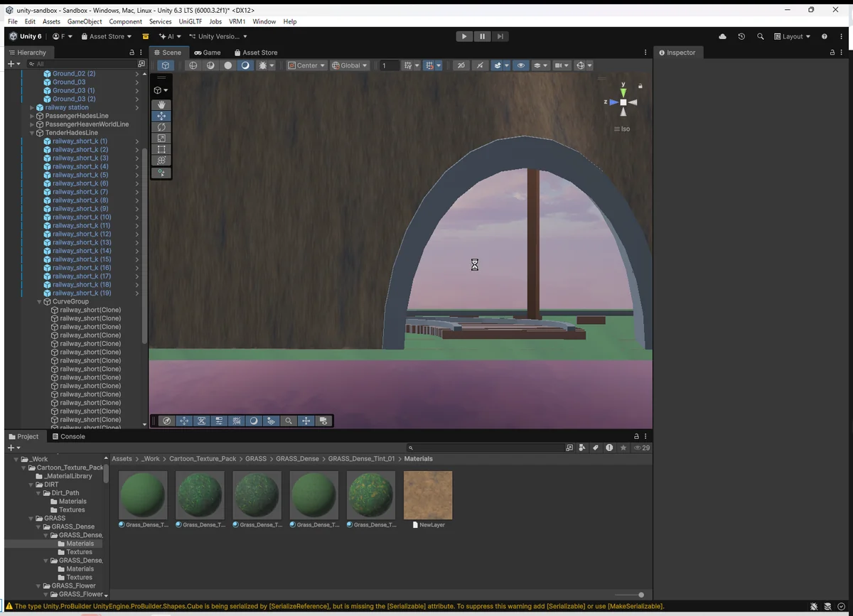Select the Rect transform tool
The width and height of the screenshot is (853, 616).
click(161, 150)
